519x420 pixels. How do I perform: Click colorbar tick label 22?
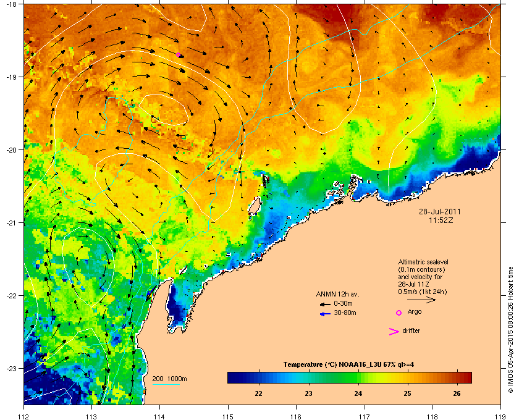pos(258,393)
